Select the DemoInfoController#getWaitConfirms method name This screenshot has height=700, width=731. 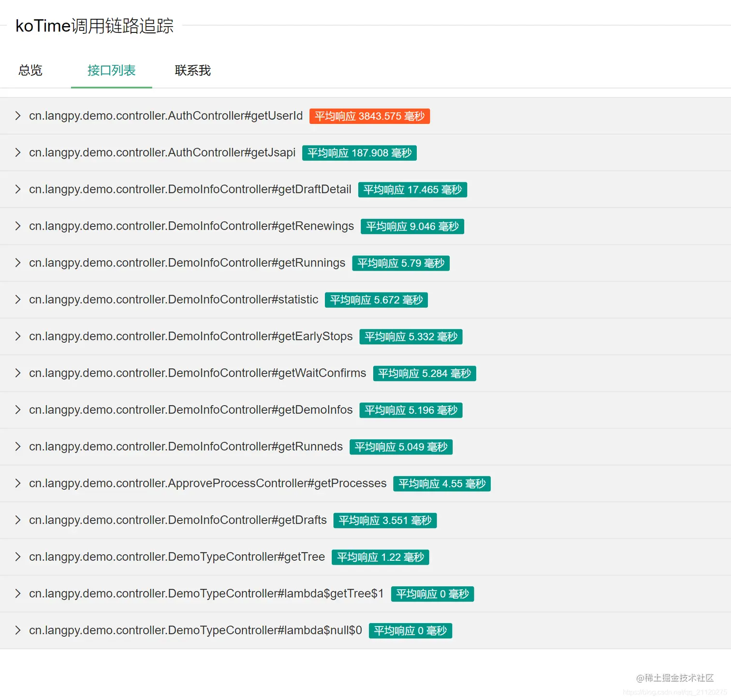[x=198, y=373]
